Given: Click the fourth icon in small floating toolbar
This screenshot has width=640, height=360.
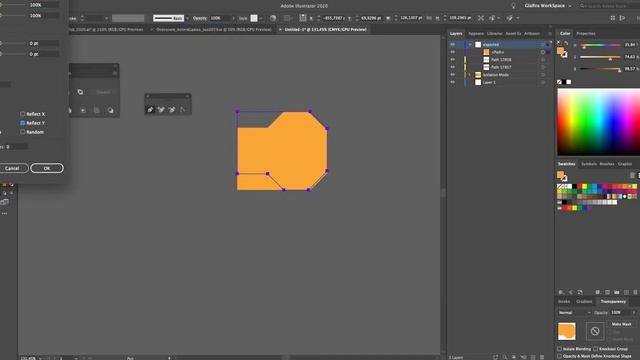Looking at the screenshot, I should click(182, 109).
